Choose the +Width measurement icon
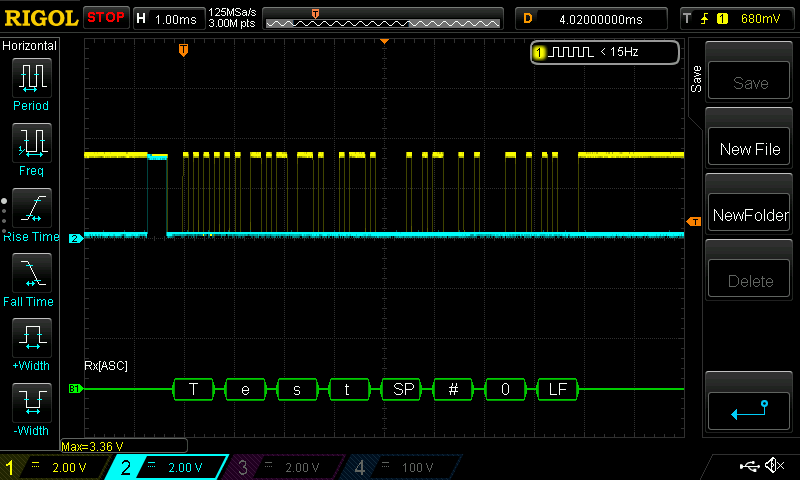Image resolution: width=800 pixels, height=480 pixels. click(x=31, y=338)
